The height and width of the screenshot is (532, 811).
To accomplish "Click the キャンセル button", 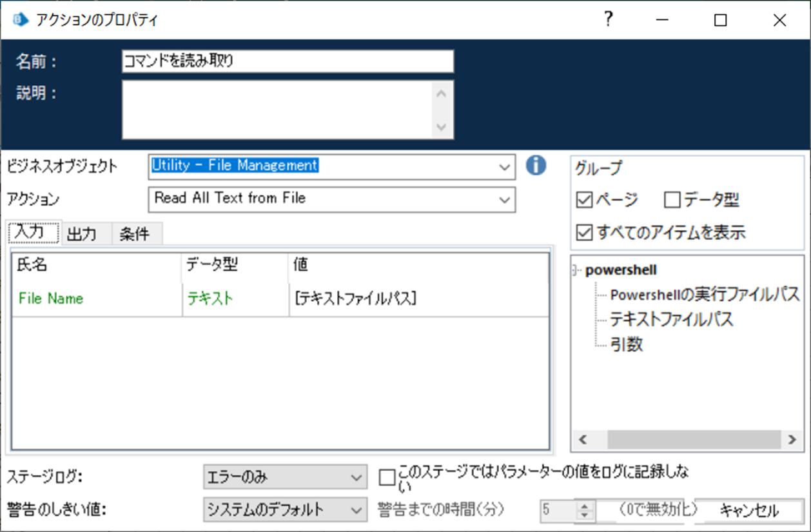I will [748, 511].
